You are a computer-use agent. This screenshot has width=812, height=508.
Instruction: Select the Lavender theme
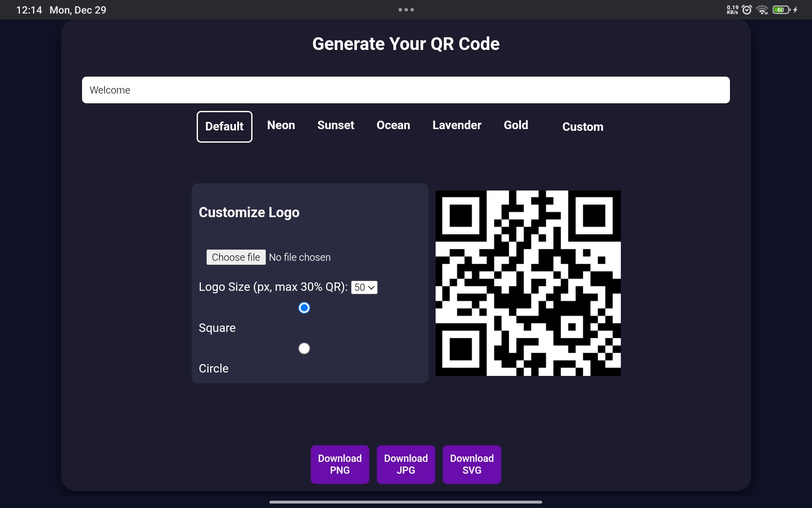click(457, 125)
